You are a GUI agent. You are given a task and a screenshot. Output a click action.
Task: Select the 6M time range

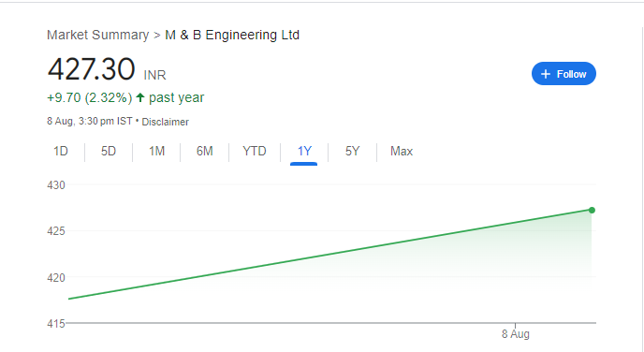tap(205, 151)
